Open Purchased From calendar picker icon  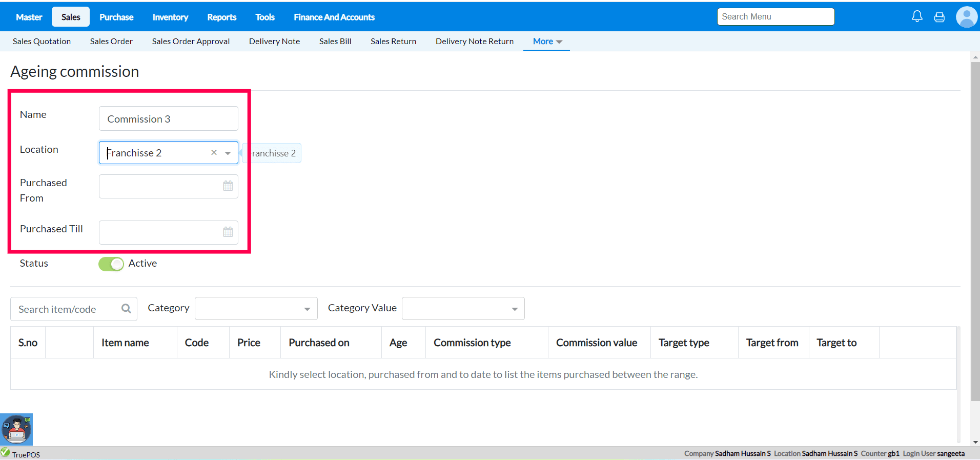tap(228, 186)
